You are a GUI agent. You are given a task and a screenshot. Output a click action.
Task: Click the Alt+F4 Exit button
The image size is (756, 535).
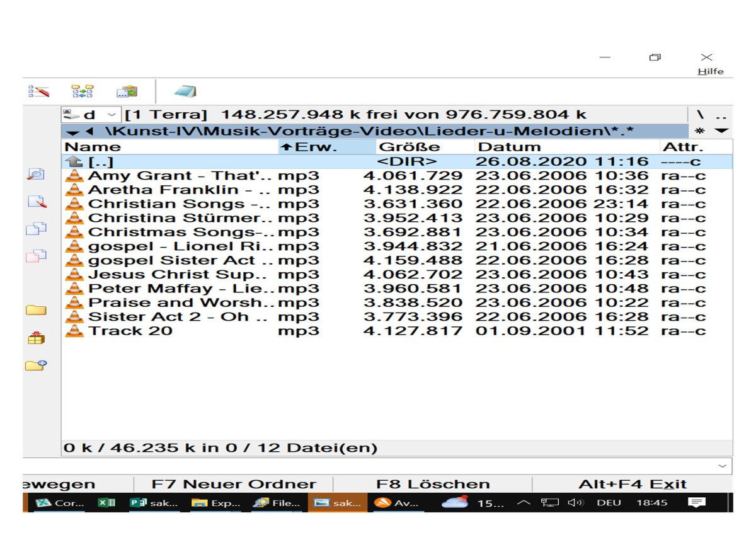tap(633, 484)
